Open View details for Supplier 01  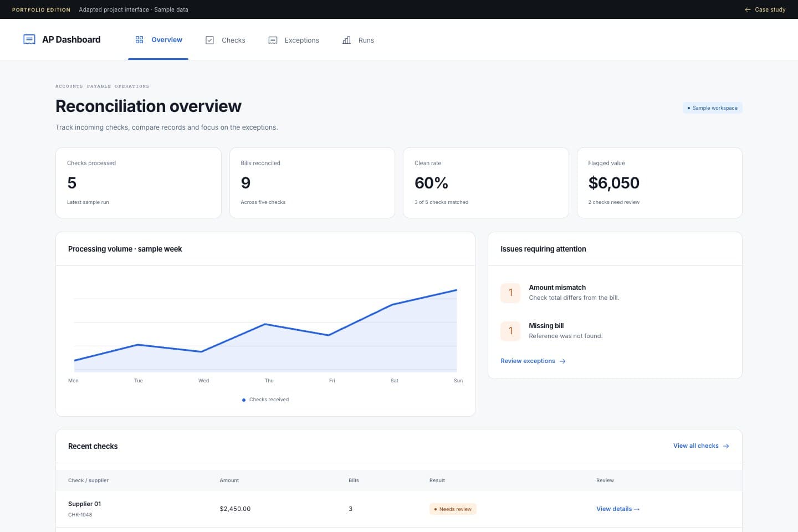tap(618, 509)
